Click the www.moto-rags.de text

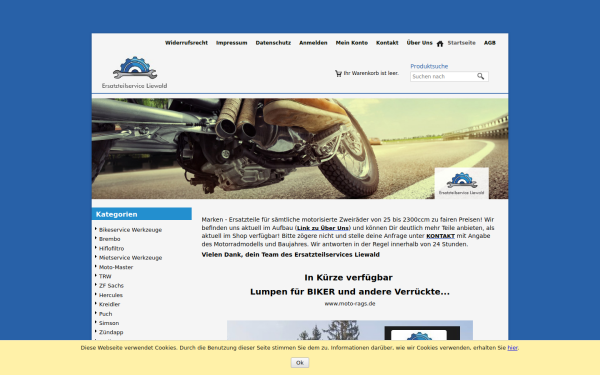click(350, 304)
